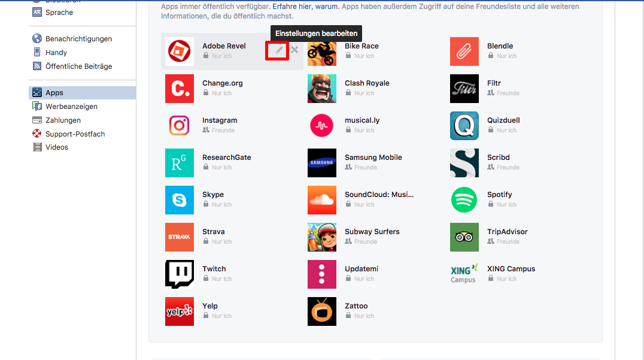Go to Zahlungen in sidebar
This screenshot has width=644, height=360.
pos(63,120)
